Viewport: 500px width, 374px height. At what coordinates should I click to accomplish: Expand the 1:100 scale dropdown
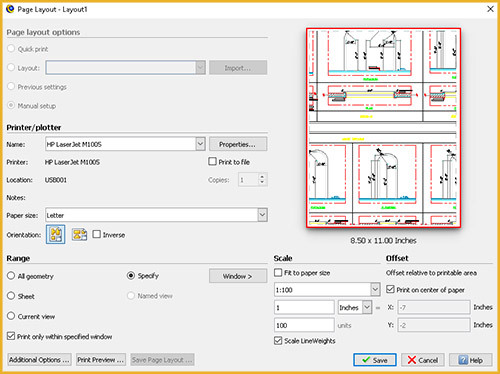point(375,289)
